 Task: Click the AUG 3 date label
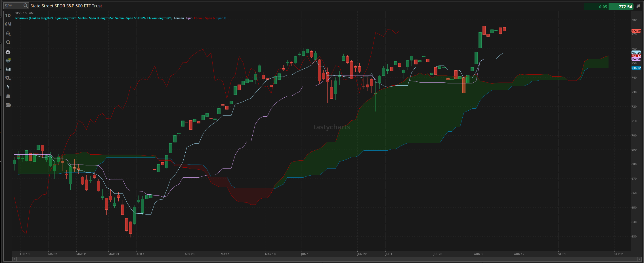pos(478,254)
